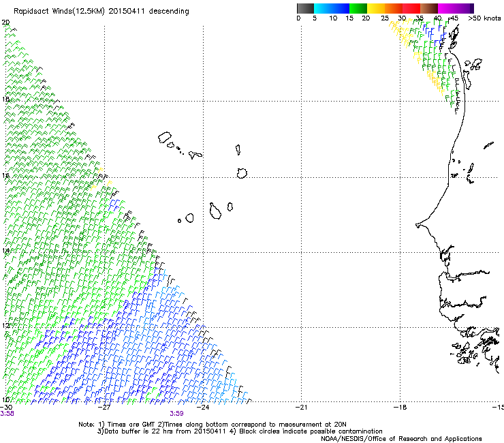Screen dimensions: 504x443
Task: Click the '-30' longitude axis label
Action: [6, 408]
